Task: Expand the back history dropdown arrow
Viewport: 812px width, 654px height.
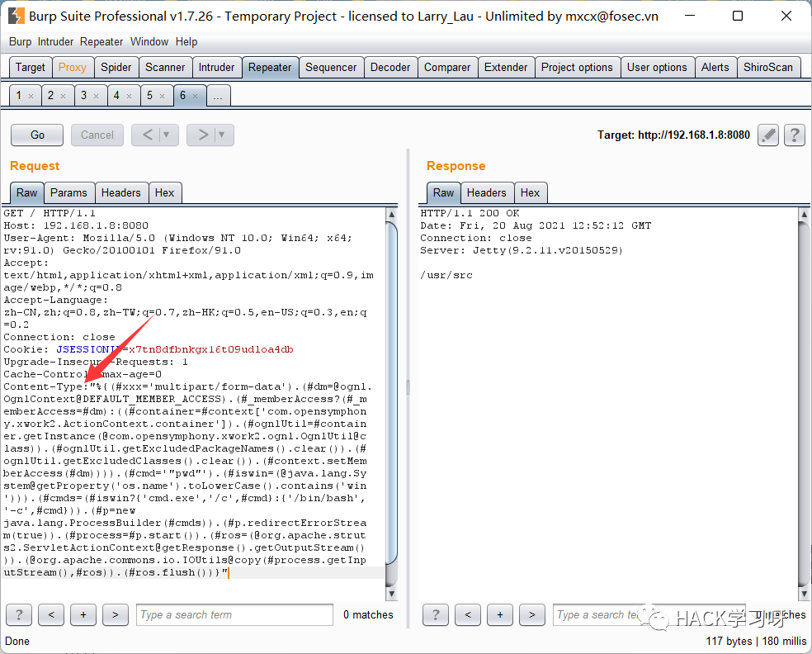Action: (168, 135)
